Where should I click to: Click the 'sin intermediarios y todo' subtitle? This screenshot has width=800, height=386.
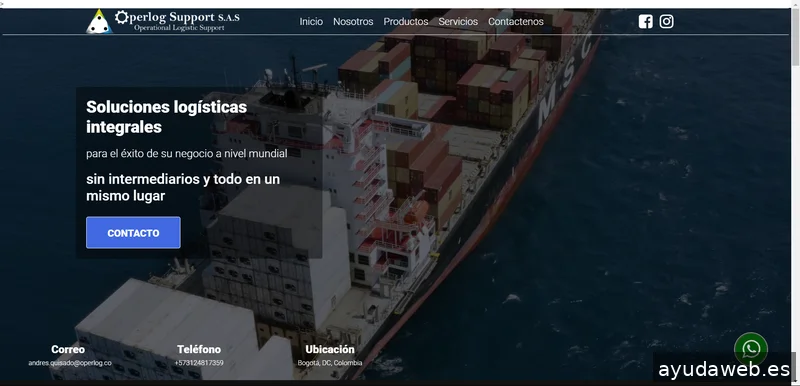pos(183,187)
